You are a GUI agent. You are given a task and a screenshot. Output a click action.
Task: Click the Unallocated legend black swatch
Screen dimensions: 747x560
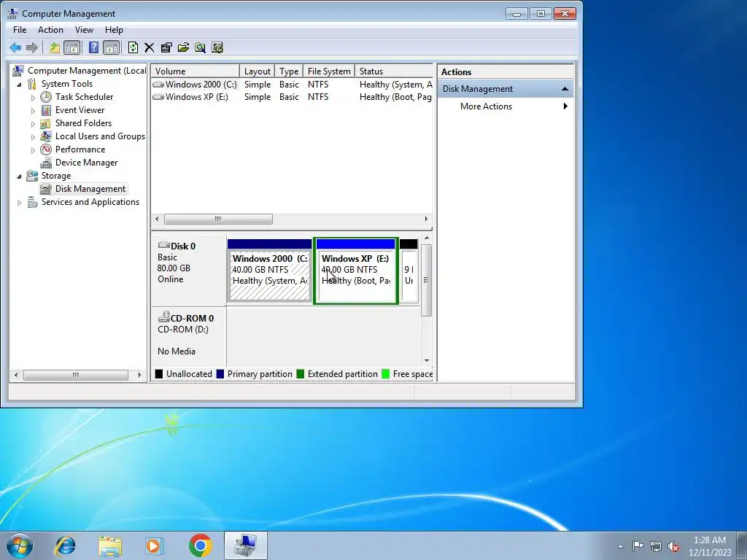(158, 374)
